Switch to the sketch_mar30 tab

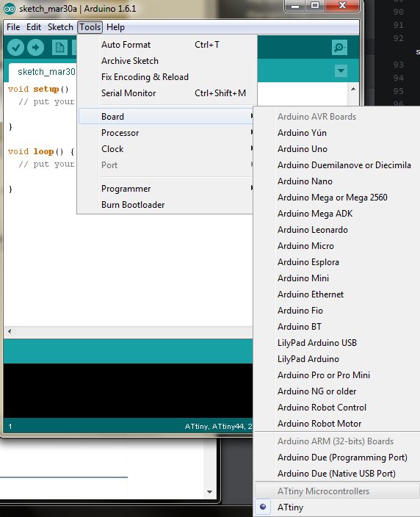coord(43,72)
